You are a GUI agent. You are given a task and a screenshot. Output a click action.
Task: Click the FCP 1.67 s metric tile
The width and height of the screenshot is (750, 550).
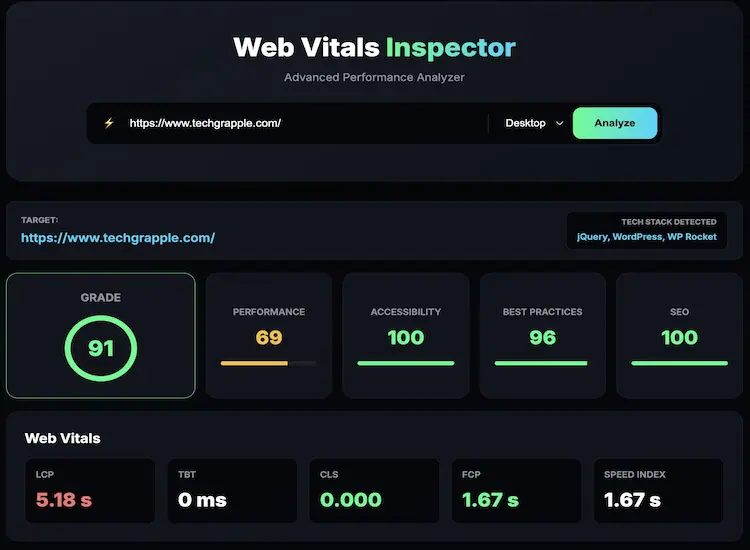click(517, 491)
